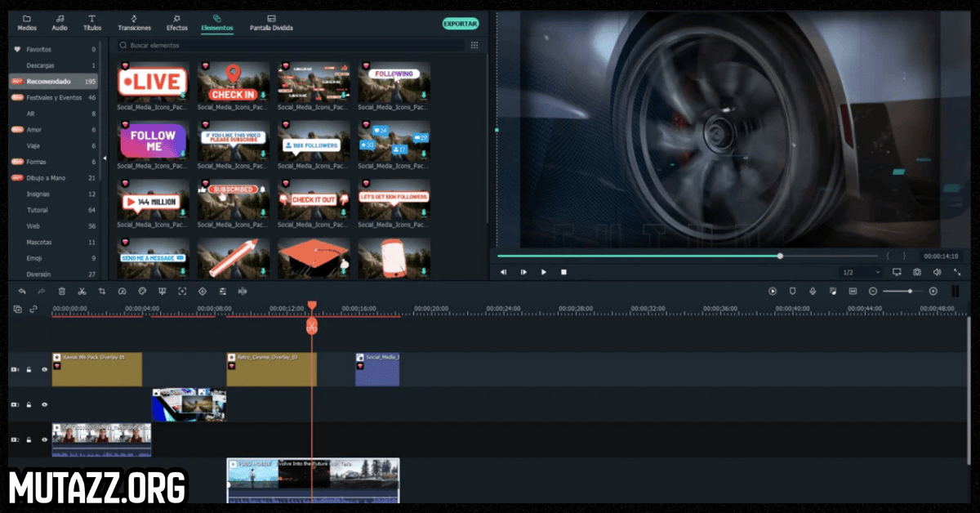The width and height of the screenshot is (980, 513).
Task: Click the timeline zoom slider
Action: [902, 291]
